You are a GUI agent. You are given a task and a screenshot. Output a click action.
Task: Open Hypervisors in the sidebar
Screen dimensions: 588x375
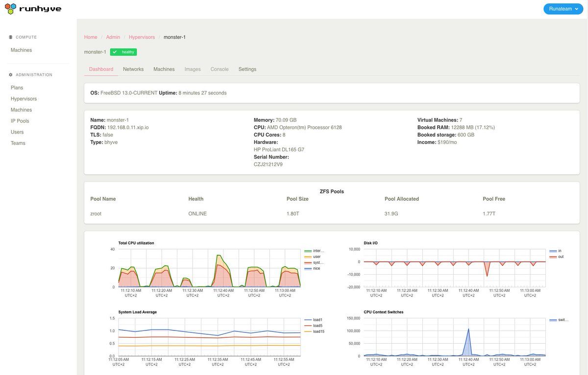24,99
